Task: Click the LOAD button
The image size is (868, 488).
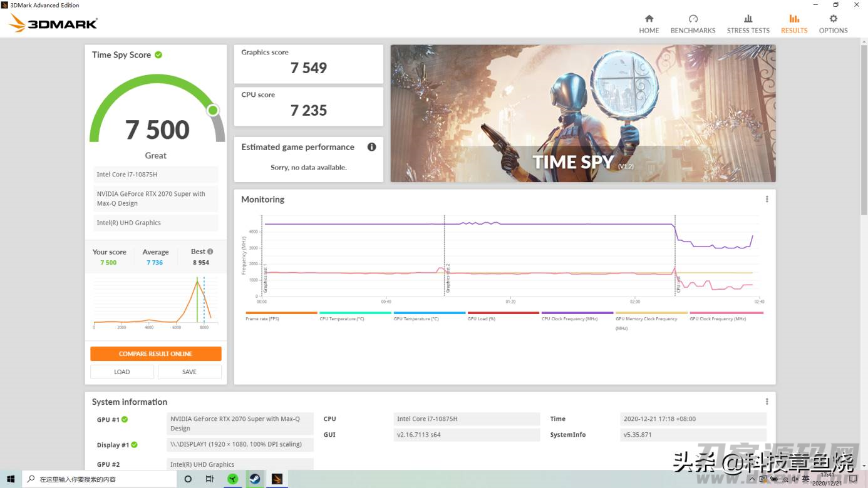Action: point(122,372)
